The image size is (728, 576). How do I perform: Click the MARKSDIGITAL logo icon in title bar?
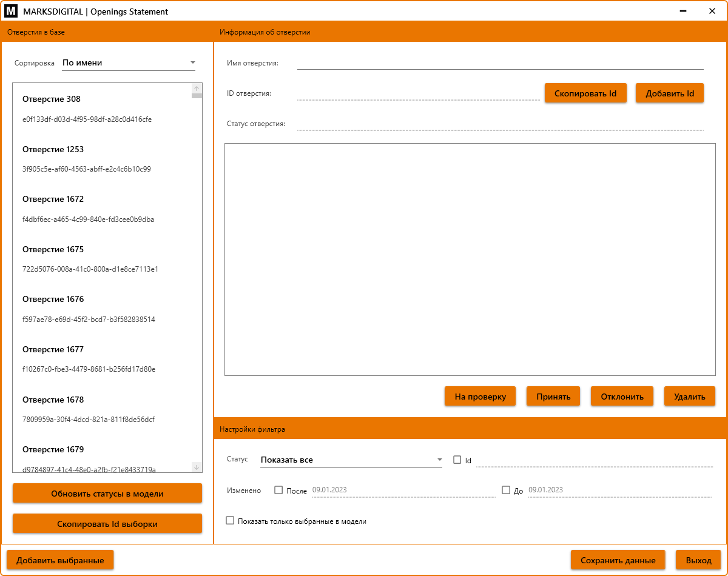point(11,12)
